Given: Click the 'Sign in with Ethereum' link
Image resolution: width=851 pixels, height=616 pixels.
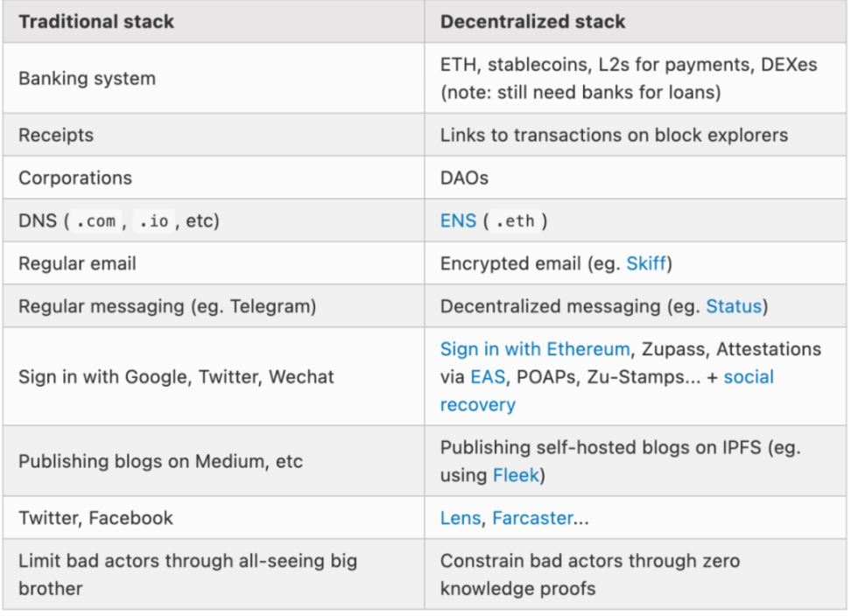Looking at the screenshot, I should pos(534,349).
